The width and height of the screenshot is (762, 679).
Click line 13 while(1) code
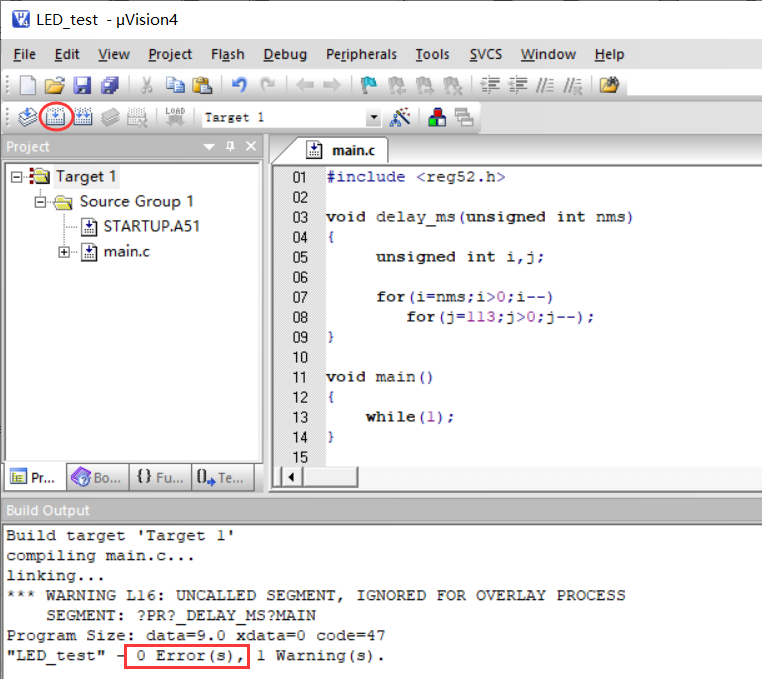click(x=410, y=417)
